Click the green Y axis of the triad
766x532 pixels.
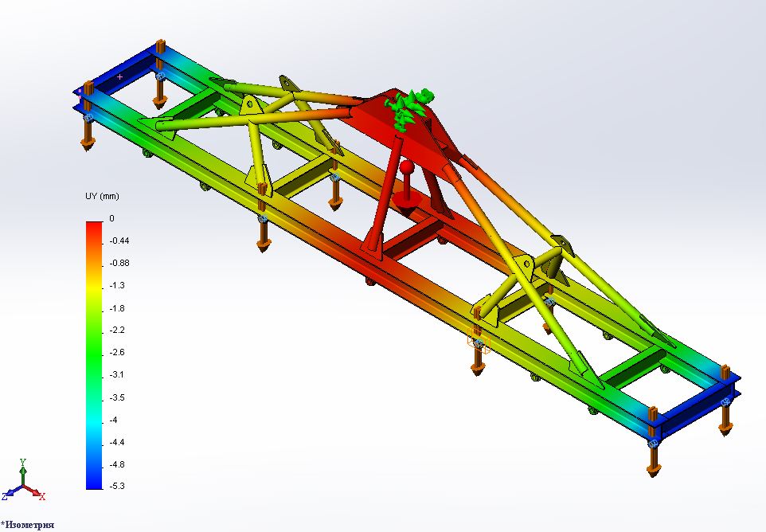pyautogui.click(x=22, y=471)
